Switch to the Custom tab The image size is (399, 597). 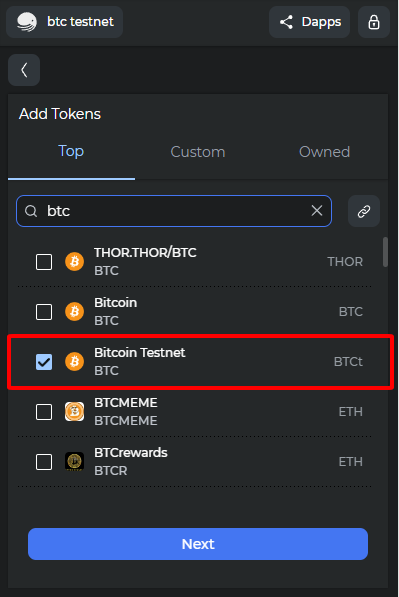198,152
